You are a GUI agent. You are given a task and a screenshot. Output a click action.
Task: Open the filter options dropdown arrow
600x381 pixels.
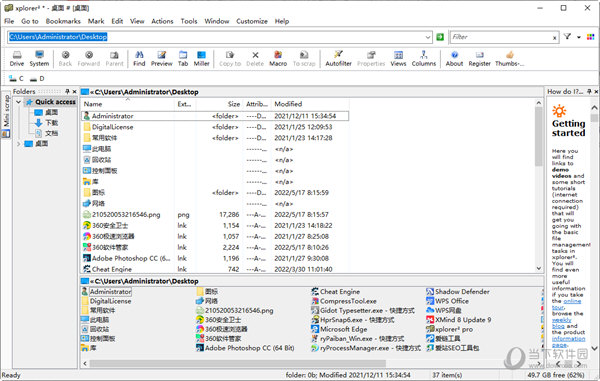click(579, 37)
